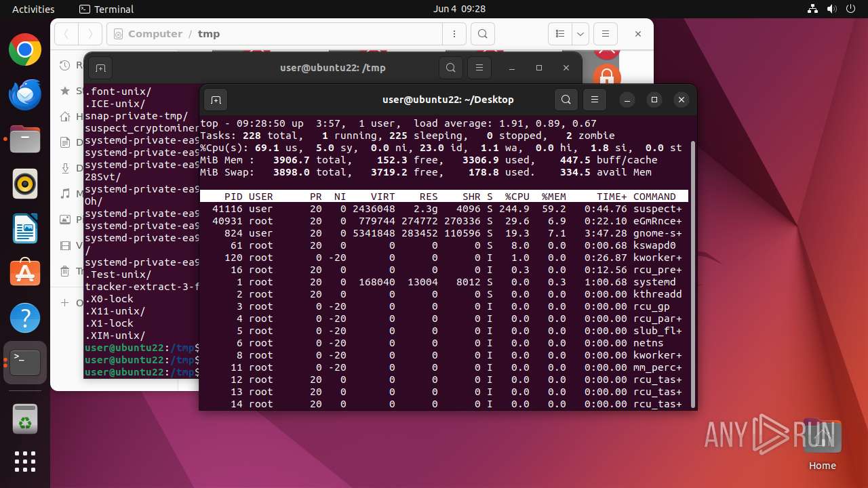Image resolution: width=868 pixels, height=488 pixels.
Task: Select the systemd process row
Action: pos(444,282)
